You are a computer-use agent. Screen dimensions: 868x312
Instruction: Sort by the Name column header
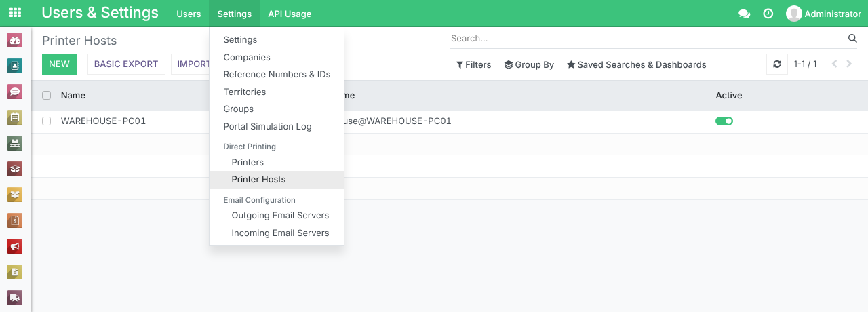click(x=73, y=96)
